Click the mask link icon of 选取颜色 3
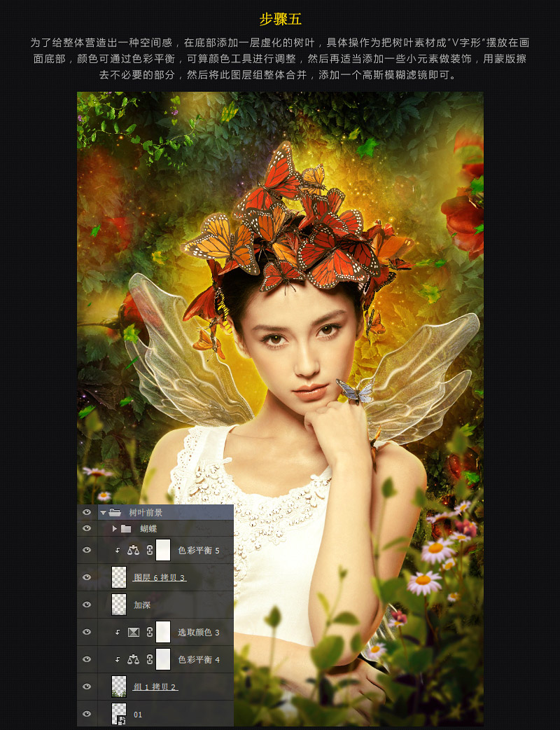The image size is (560, 730). pos(150,632)
